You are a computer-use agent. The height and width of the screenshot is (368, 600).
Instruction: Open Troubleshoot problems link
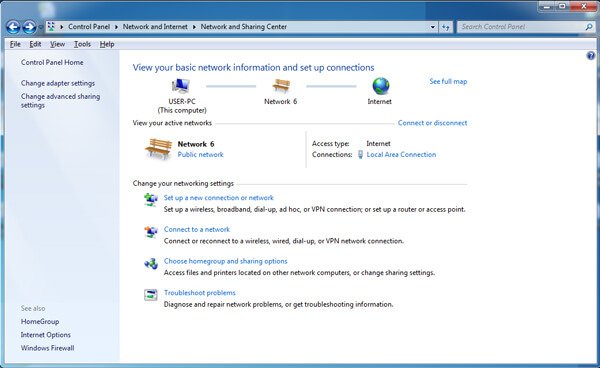coord(199,293)
